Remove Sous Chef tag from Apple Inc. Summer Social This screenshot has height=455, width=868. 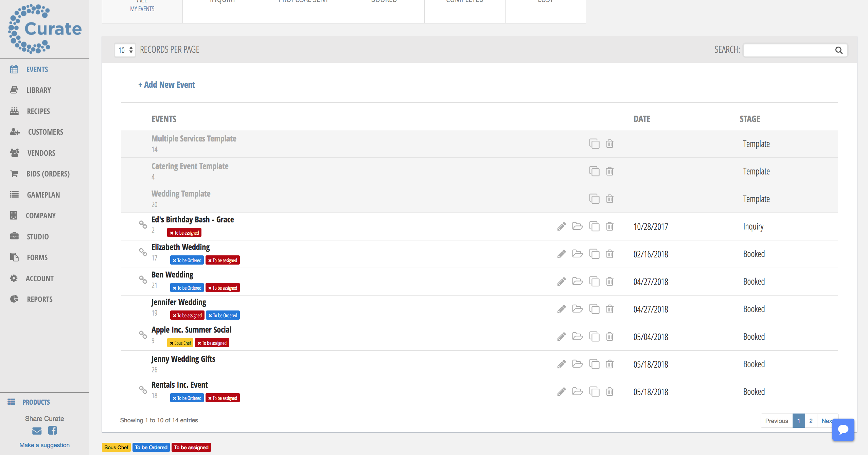click(172, 343)
